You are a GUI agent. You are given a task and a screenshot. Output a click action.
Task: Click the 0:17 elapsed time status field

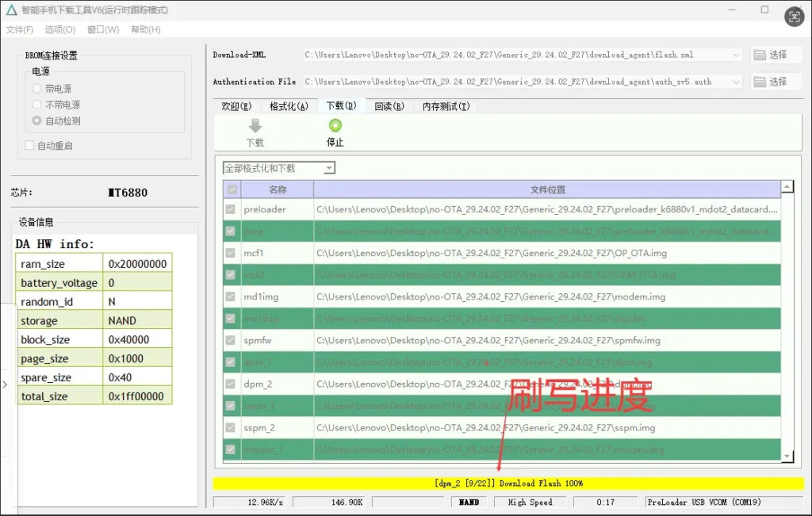pyautogui.click(x=605, y=502)
